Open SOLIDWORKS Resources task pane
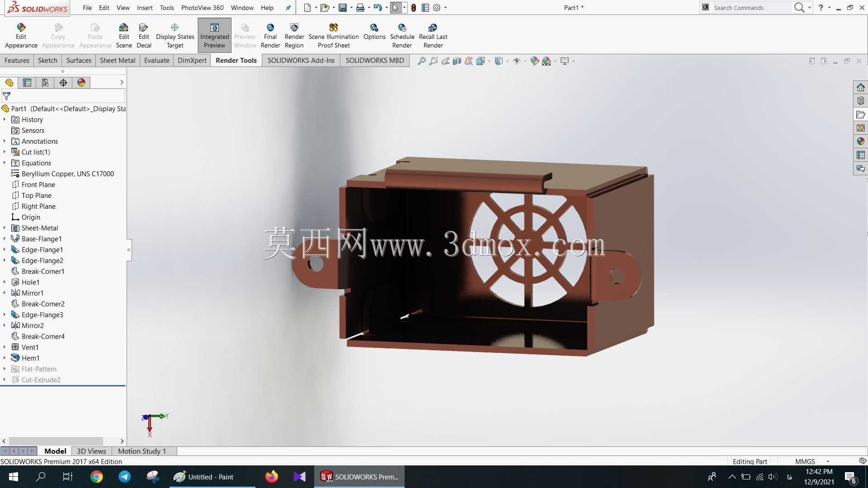Viewport: 868px width, 488px height. point(860,87)
